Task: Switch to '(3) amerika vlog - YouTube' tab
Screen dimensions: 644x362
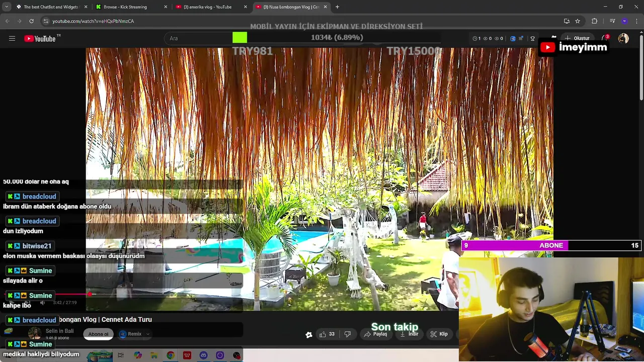Action: 211,7
